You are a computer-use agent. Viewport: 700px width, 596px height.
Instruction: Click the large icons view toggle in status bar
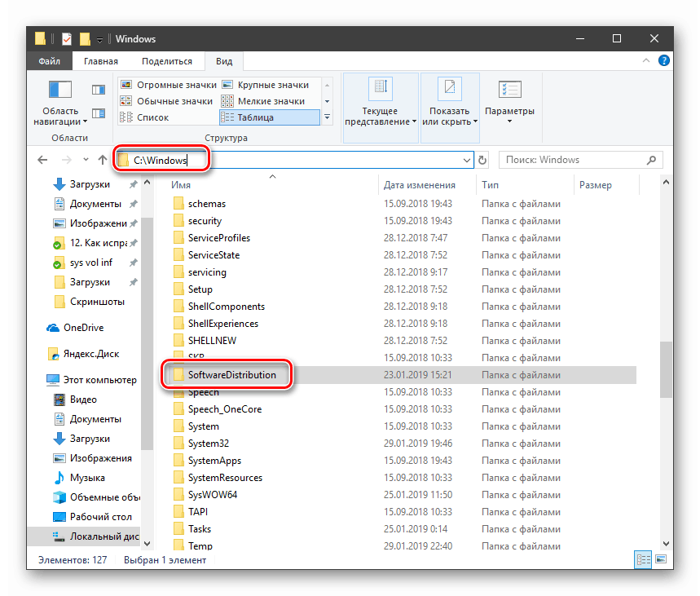click(x=659, y=560)
